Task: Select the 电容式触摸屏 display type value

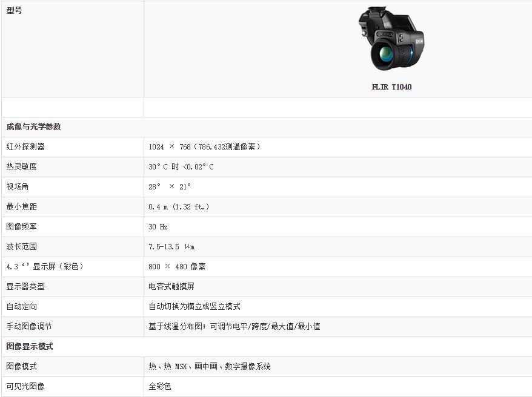Action: (171, 286)
